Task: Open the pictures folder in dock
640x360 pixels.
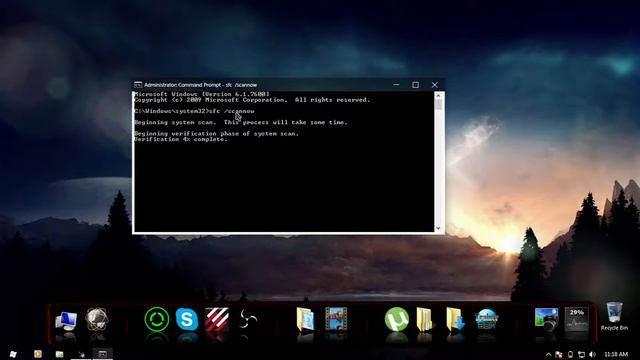Action: coord(305,320)
